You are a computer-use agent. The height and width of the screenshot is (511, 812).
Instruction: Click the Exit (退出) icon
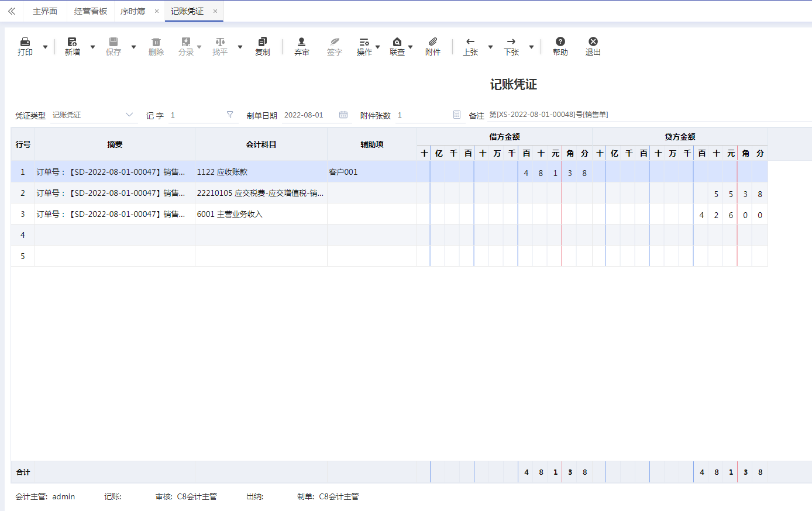tap(593, 42)
